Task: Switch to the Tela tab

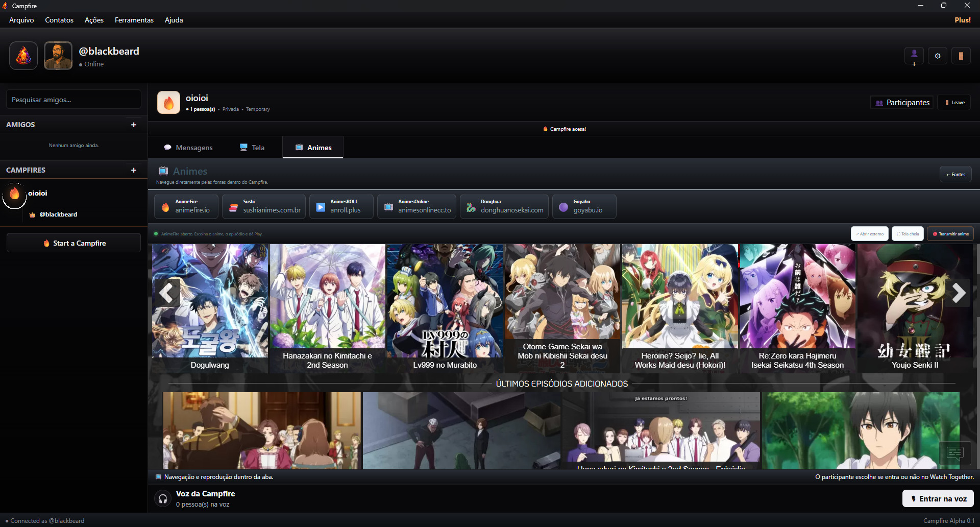Action: click(x=253, y=148)
